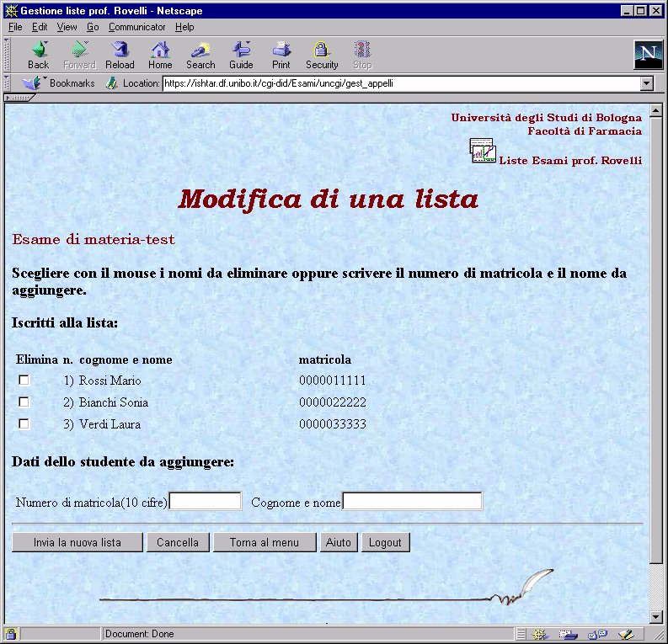668x644 pixels.
Task: Click the name Rossi Mario
Action: (x=110, y=381)
